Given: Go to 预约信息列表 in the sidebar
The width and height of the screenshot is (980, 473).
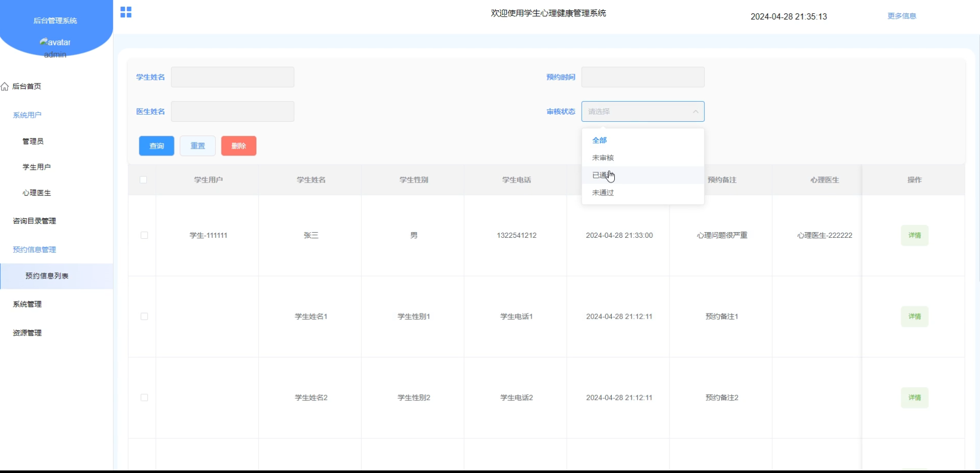Looking at the screenshot, I should 56,276.
